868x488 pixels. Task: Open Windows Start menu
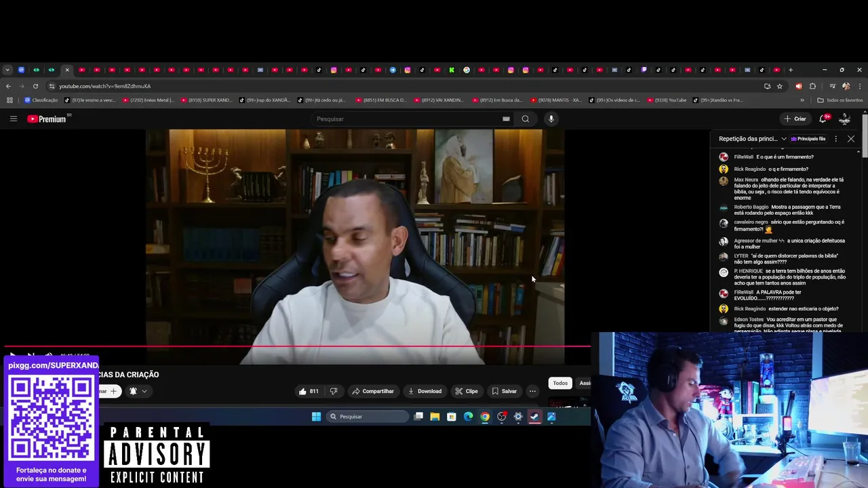click(x=316, y=417)
